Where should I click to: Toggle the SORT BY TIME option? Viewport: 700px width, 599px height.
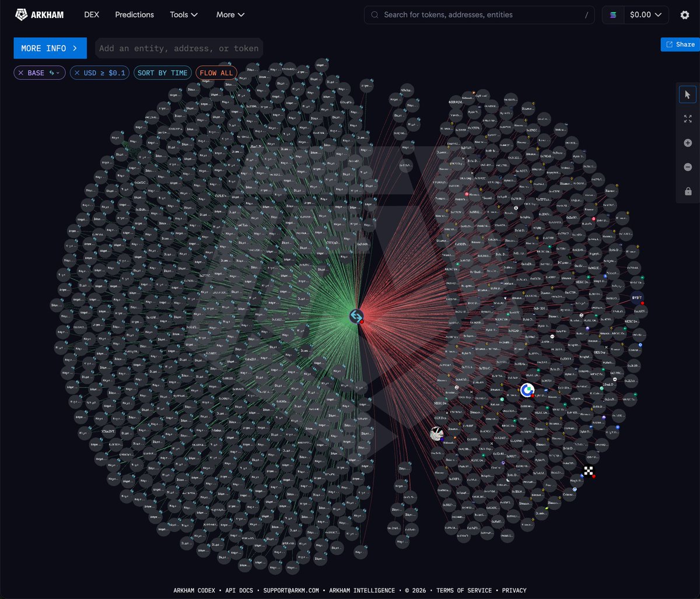pyautogui.click(x=163, y=73)
